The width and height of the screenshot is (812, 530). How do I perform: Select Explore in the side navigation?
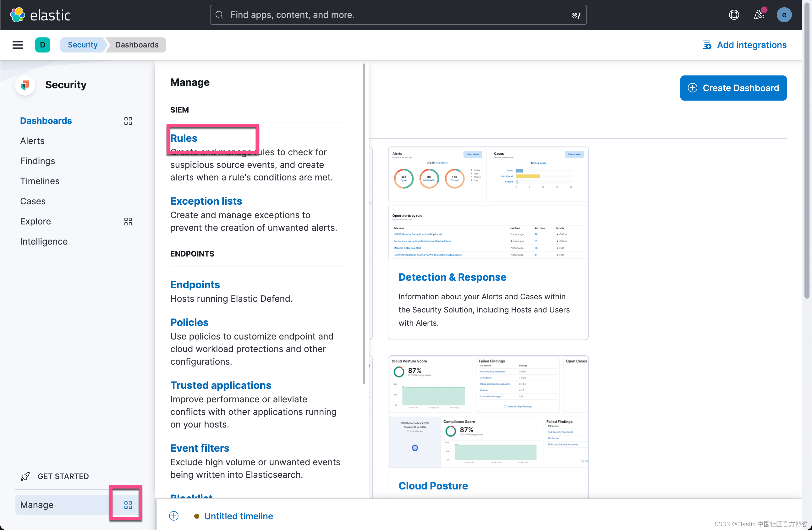pos(36,222)
